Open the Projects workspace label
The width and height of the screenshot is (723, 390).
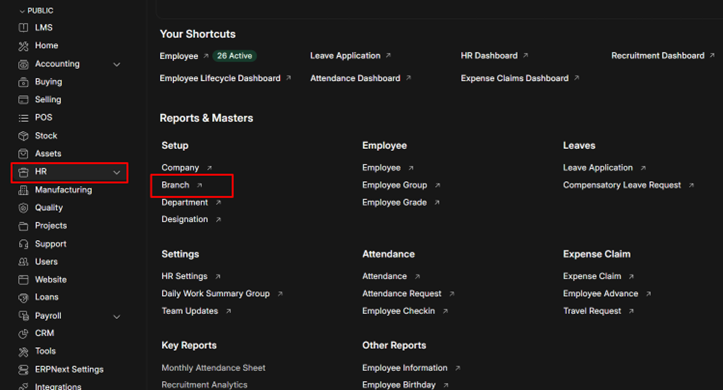coord(51,226)
